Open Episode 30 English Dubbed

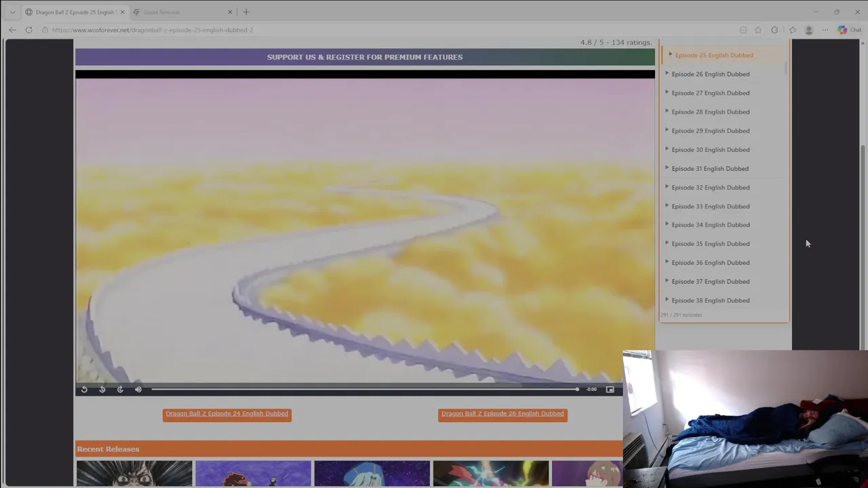click(x=711, y=150)
